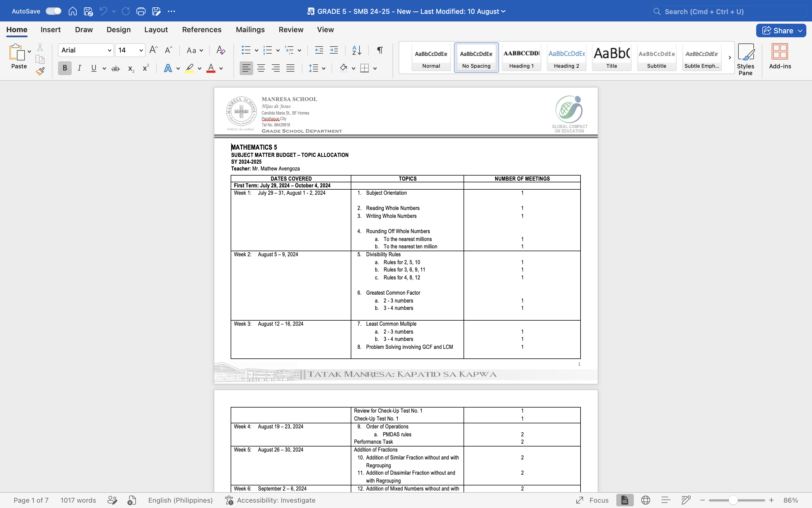Click the Sort A-Z icon
The image size is (812, 508).
click(x=357, y=50)
